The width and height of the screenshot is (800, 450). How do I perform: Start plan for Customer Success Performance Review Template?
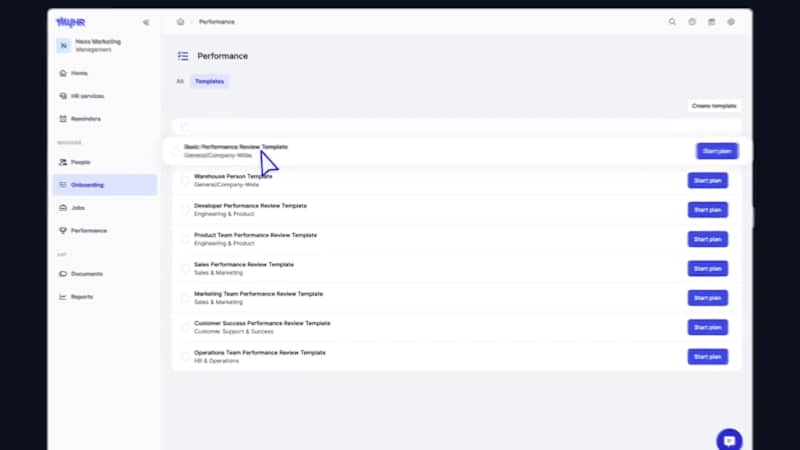point(707,328)
